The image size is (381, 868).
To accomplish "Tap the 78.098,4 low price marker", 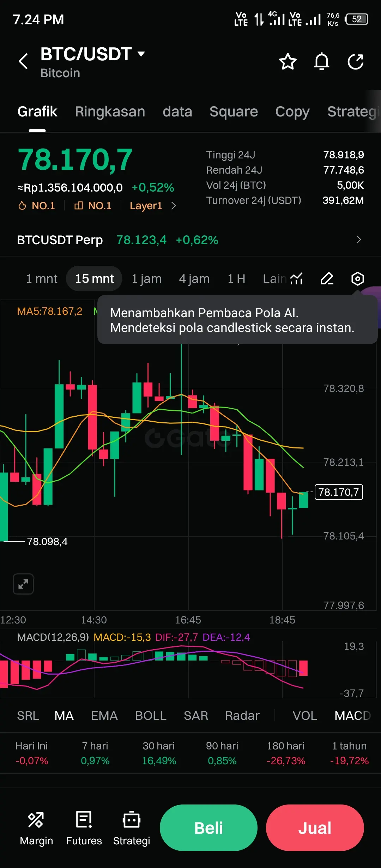I will tap(47, 542).
